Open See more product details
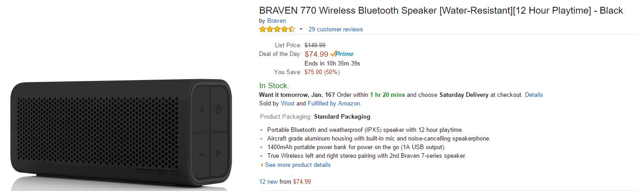The height and width of the screenshot is (191, 644). pos(298,165)
